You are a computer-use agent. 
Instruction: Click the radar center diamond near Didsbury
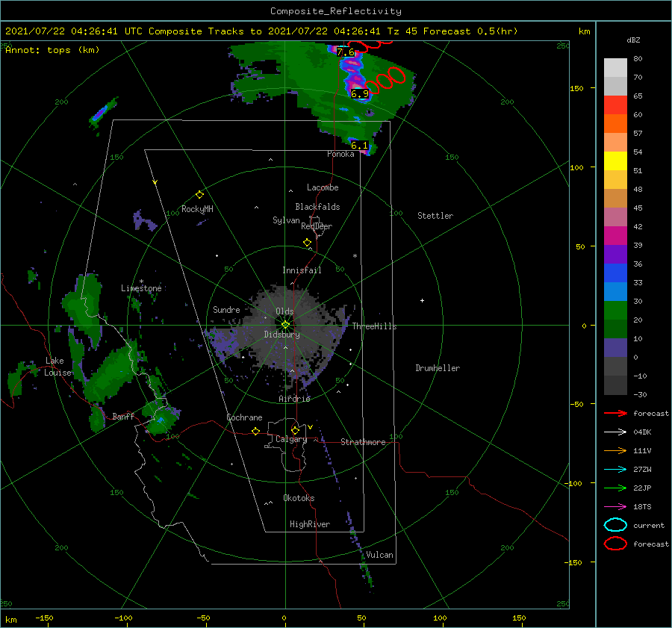tap(285, 325)
